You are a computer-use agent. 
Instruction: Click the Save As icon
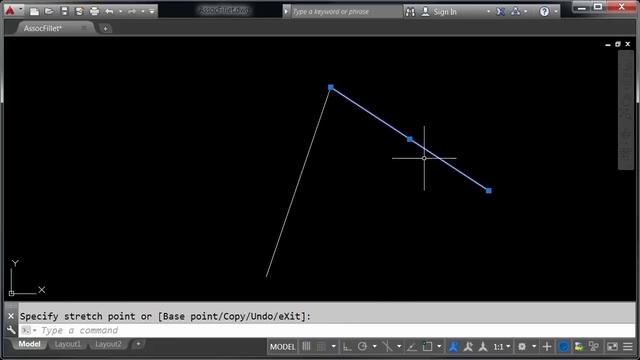click(x=79, y=11)
